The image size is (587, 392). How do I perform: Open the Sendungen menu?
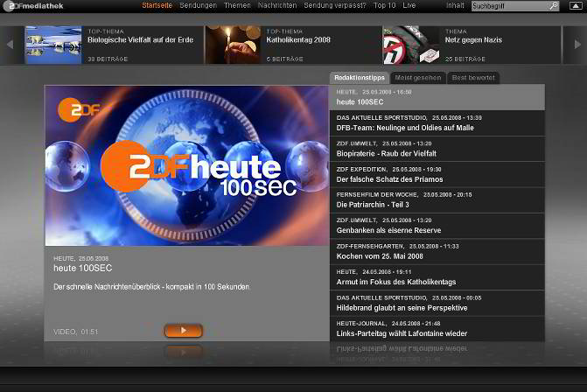pyautogui.click(x=198, y=6)
